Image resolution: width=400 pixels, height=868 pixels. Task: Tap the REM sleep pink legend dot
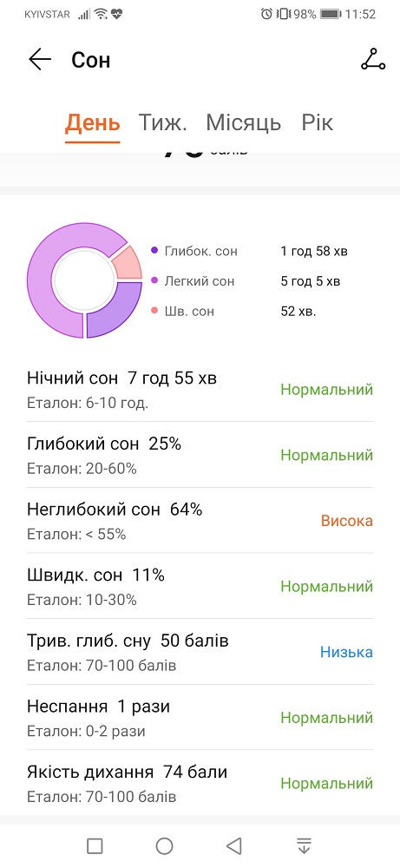pyautogui.click(x=154, y=311)
